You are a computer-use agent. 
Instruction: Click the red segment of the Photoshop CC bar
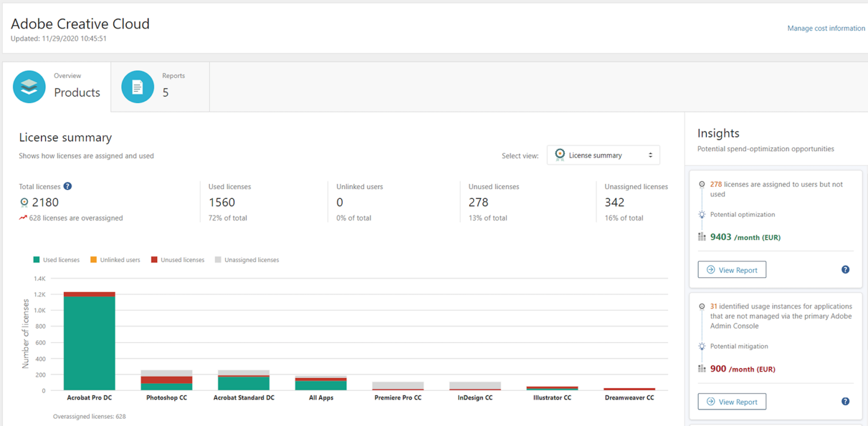click(166, 380)
